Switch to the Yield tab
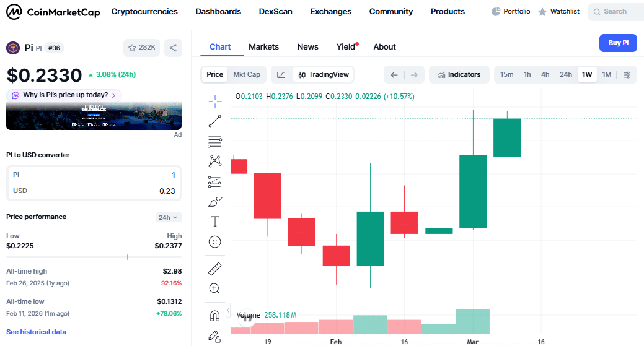 click(347, 47)
